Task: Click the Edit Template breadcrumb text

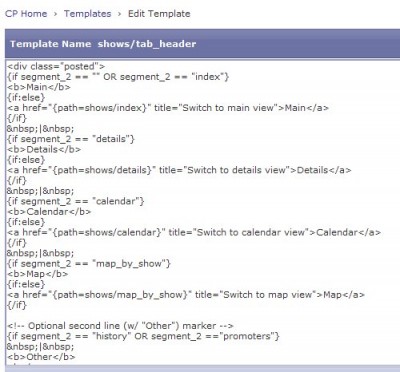Action: (x=159, y=14)
